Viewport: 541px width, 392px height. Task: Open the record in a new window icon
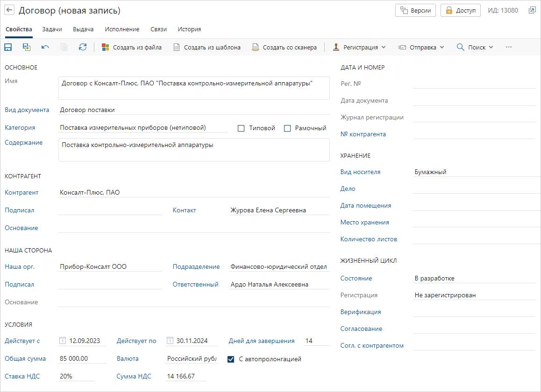(x=532, y=10)
